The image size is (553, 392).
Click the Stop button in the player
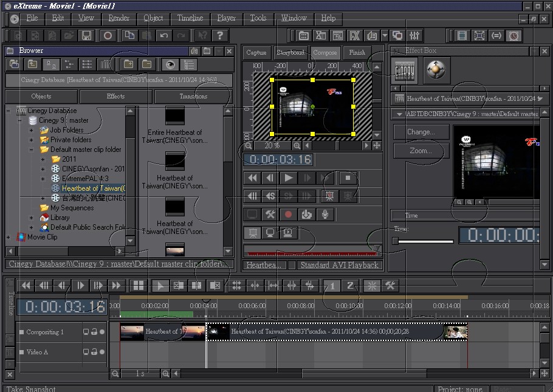348,178
